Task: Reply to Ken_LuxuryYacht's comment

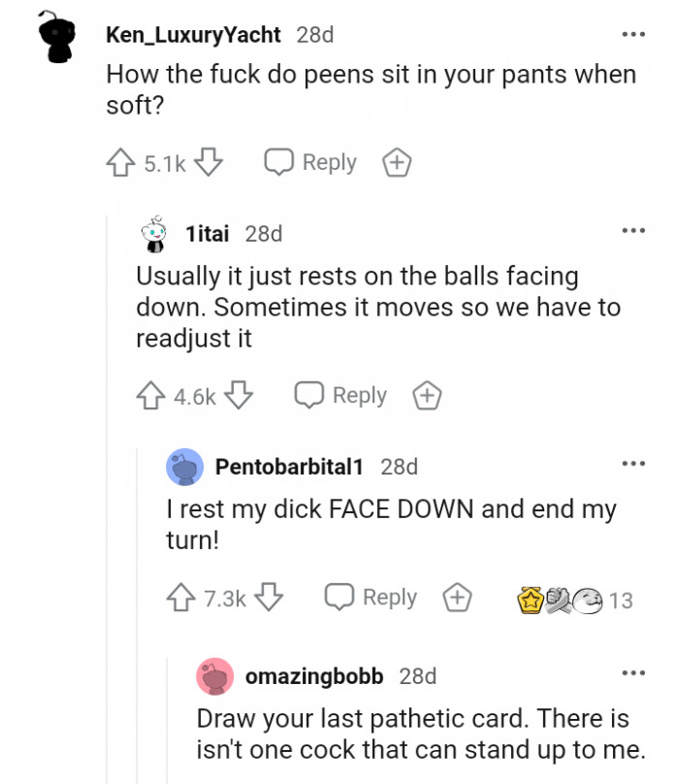Action: [x=311, y=163]
